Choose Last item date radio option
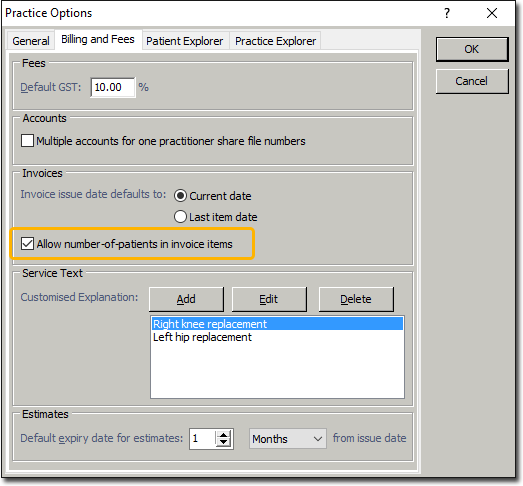 pos(180,217)
